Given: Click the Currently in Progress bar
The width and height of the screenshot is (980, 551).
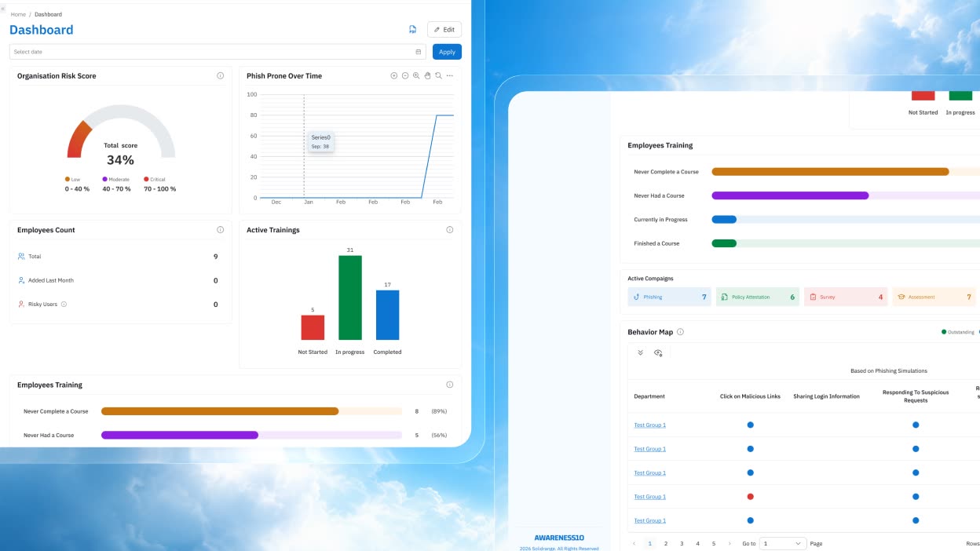Looking at the screenshot, I should click(x=724, y=220).
